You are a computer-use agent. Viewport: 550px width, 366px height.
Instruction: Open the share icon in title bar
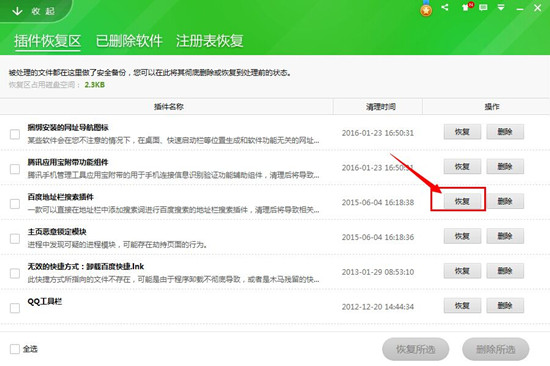(x=445, y=7)
